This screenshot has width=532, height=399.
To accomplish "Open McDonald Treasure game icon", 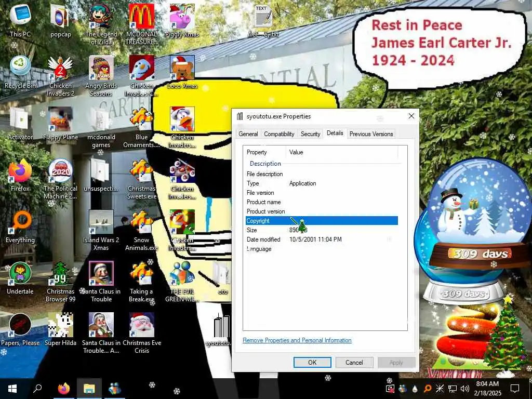I will pos(141,24).
